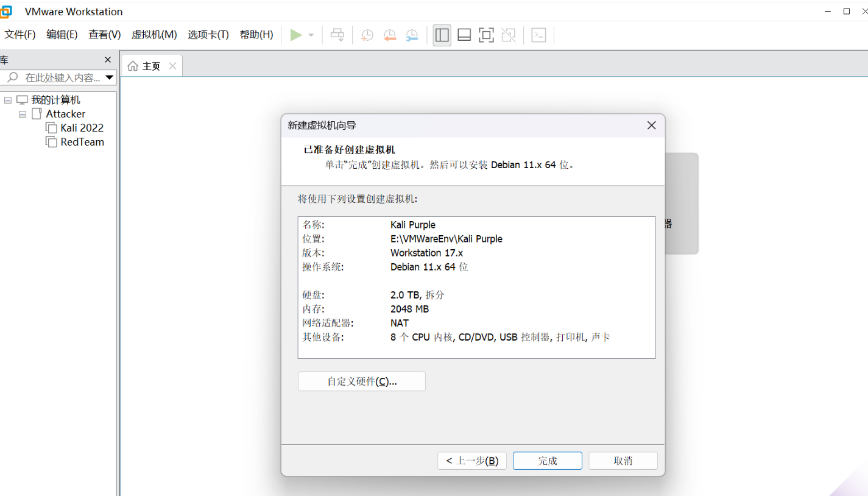Close the 主页 tab
The width and height of the screenshot is (868, 496).
pos(172,66)
